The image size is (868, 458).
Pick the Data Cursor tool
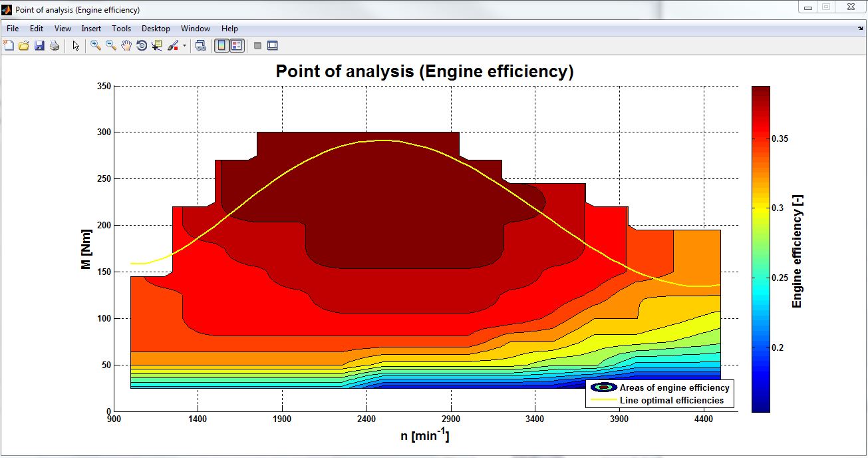[157, 45]
